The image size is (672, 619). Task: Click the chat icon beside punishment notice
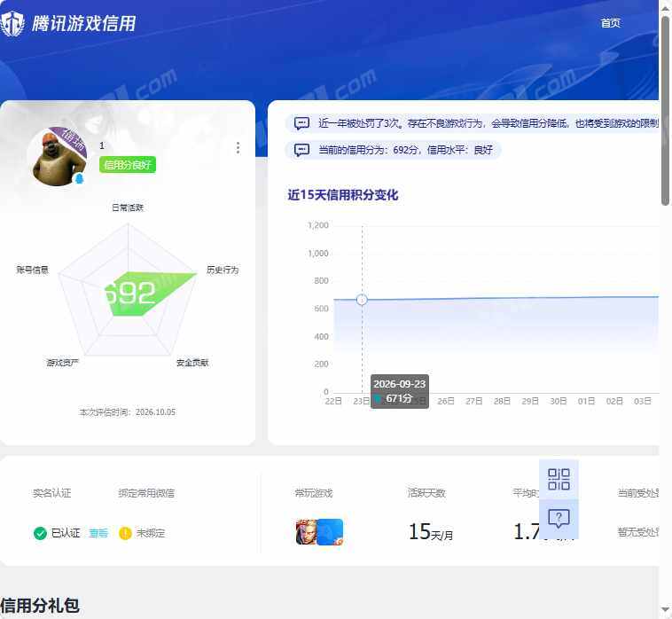coord(301,123)
